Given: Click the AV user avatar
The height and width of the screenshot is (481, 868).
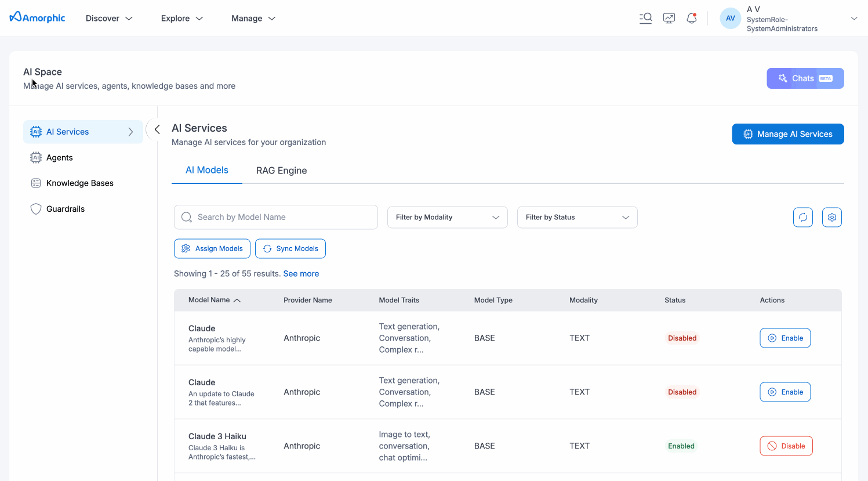Looking at the screenshot, I should coord(730,19).
